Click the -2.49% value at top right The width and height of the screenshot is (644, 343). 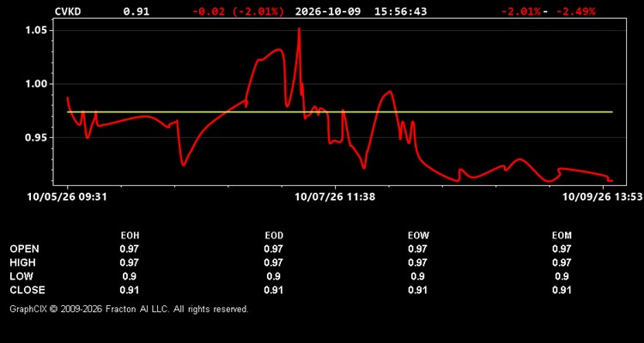576,11
